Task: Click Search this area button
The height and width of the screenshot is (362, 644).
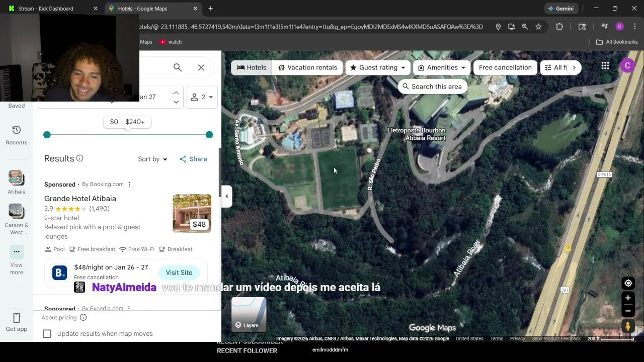Action: point(432,86)
